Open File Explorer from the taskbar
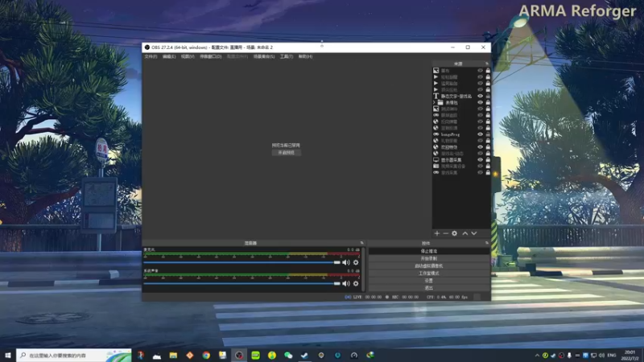This screenshot has width=644, height=362. click(173, 356)
